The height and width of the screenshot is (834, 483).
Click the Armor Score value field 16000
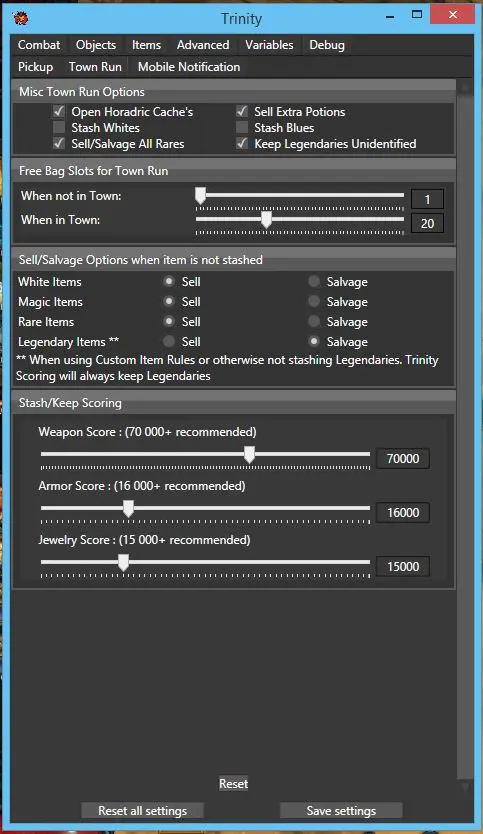(x=403, y=513)
